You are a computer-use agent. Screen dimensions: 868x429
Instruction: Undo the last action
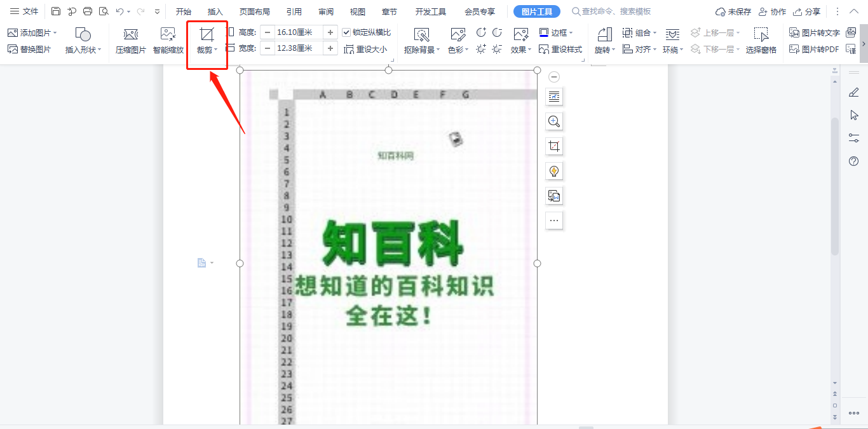point(119,11)
